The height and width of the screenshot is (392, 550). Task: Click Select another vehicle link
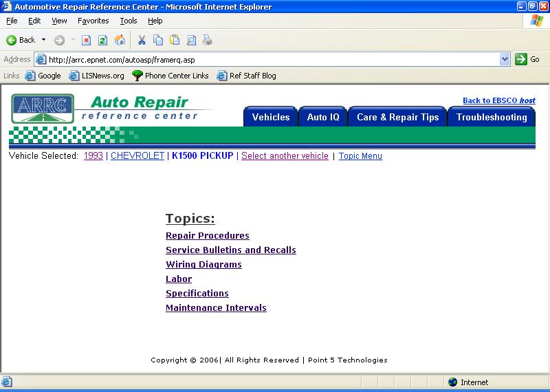(285, 156)
